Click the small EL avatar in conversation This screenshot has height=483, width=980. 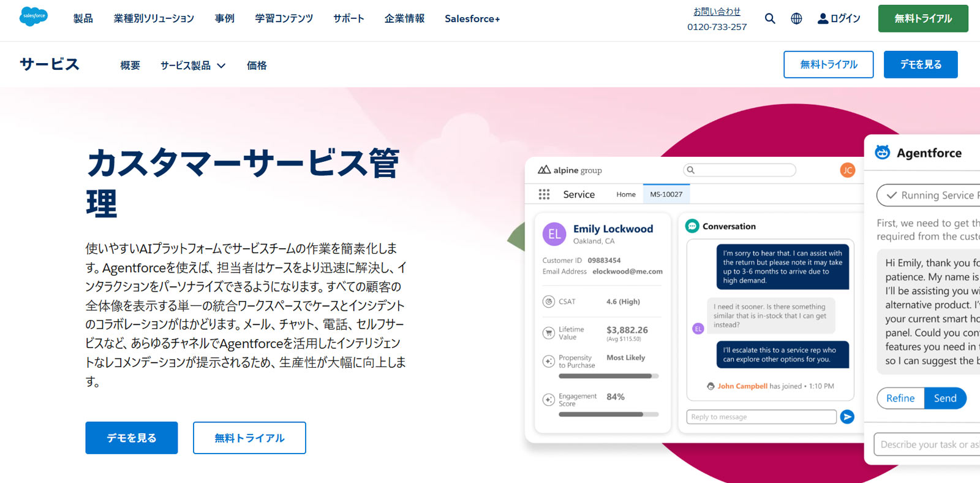click(x=698, y=329)
